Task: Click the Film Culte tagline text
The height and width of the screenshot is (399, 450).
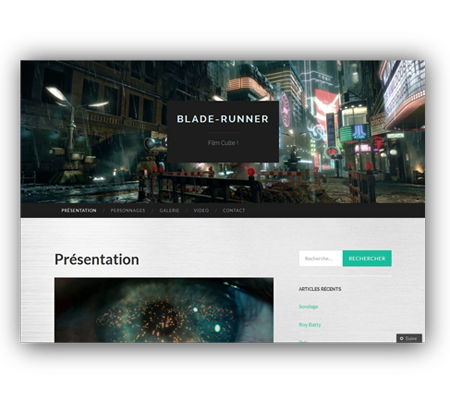Action: 223,143
